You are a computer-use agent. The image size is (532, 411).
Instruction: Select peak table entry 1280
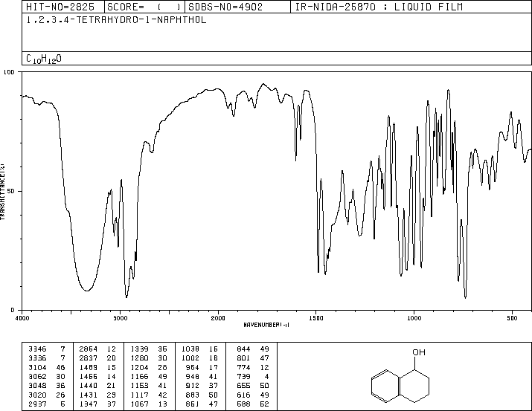[139, 357]
